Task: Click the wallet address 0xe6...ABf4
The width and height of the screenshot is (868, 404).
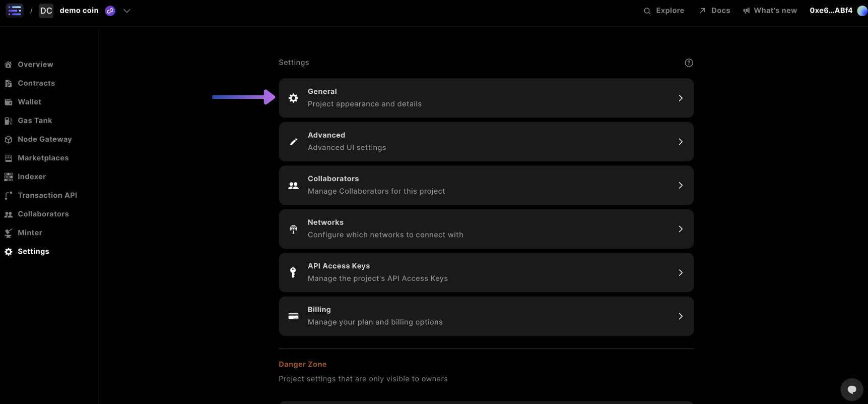Action: (x=830, y=10)
